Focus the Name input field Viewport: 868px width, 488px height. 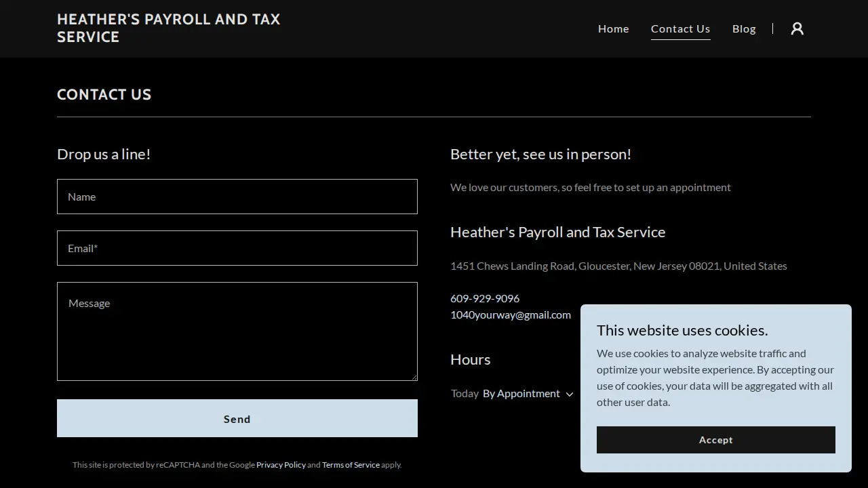(x=237, y=197)
